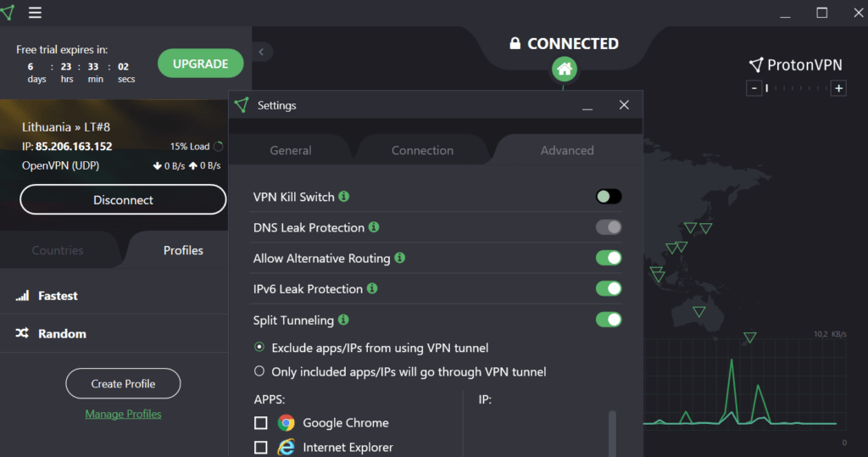Click the info icon beside VPN Kill Switch
Image resolution: width=868 pixels, height=457 pixels.
coord(343,197)
